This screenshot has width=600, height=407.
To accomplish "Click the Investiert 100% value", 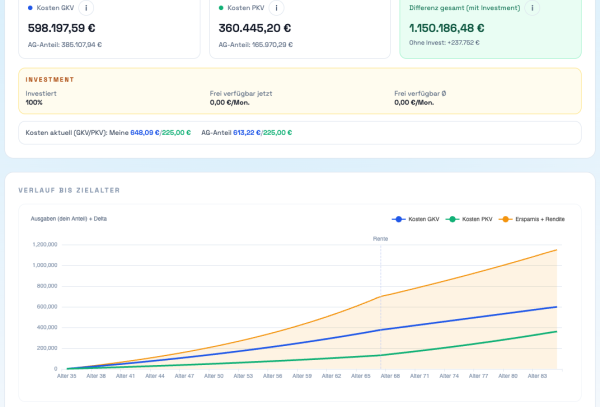I will (x=34, y=102).
